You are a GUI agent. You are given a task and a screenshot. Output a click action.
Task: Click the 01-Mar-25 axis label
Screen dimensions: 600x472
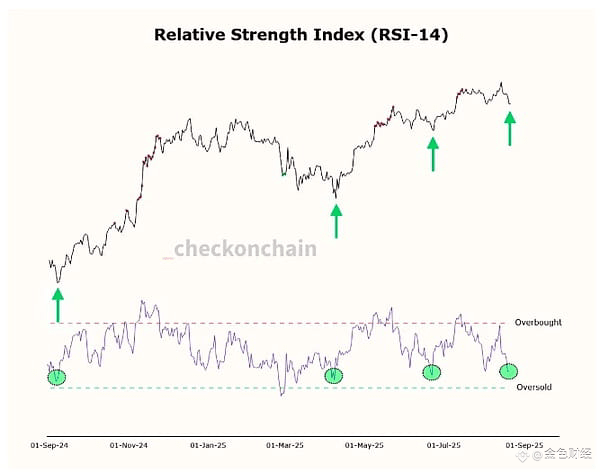click(x=285, y=445)
